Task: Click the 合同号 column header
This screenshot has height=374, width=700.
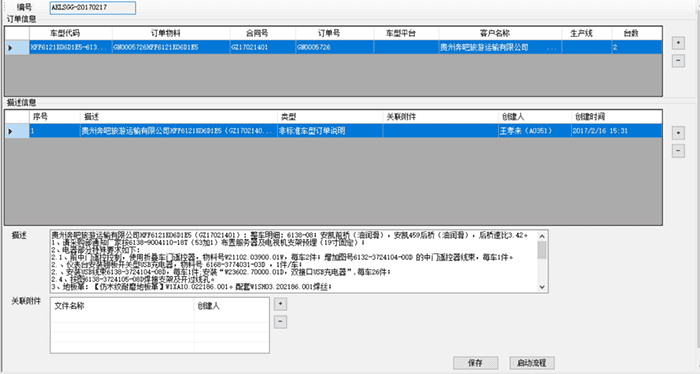Action: (x=262, y=33)
